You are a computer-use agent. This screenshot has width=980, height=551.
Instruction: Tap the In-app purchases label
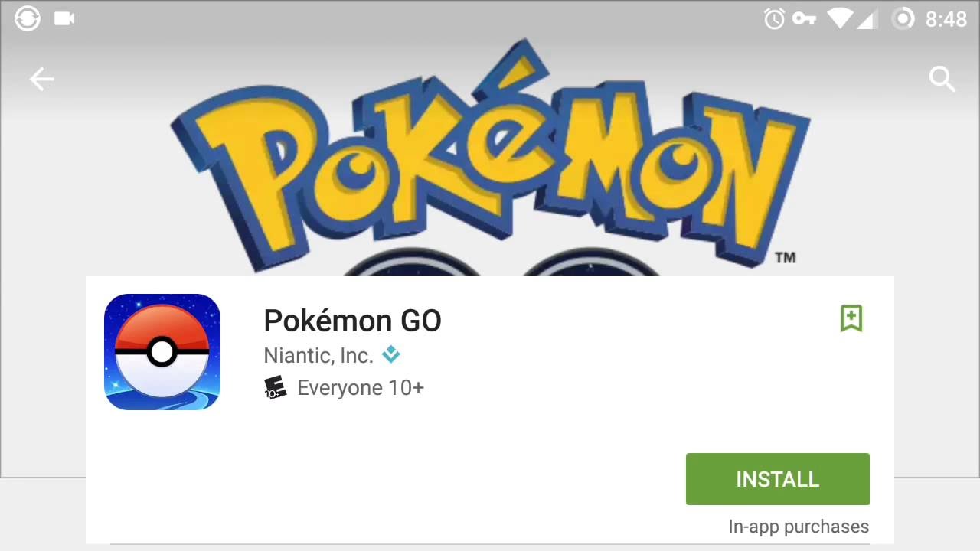click(799, 527)
